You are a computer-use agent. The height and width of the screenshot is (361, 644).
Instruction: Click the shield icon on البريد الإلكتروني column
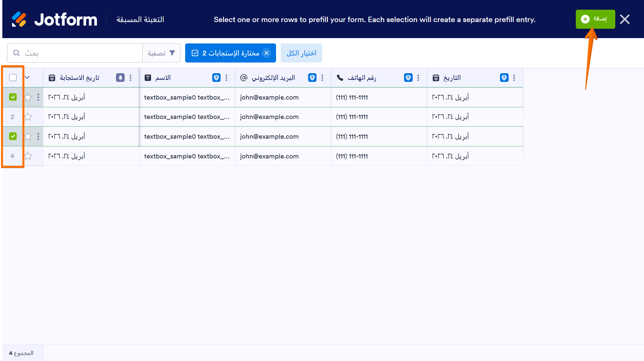click(x=312, y=78)
